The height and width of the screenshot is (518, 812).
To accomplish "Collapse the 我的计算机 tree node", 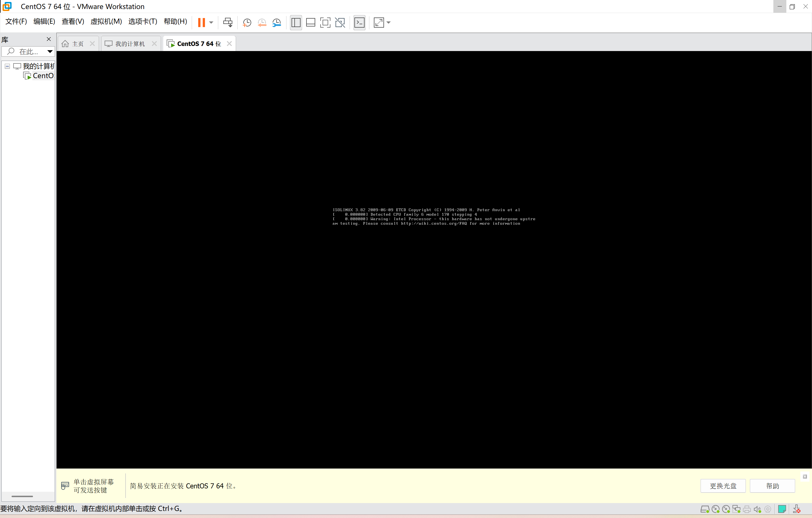I will (x=7, y=66).
